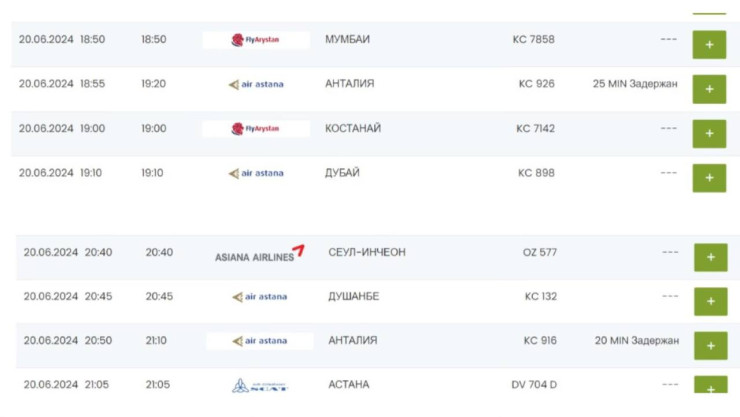
Task: Click the Air Astana logo on Dubai row
Action: pyautogui.click(x=256, y=173)
